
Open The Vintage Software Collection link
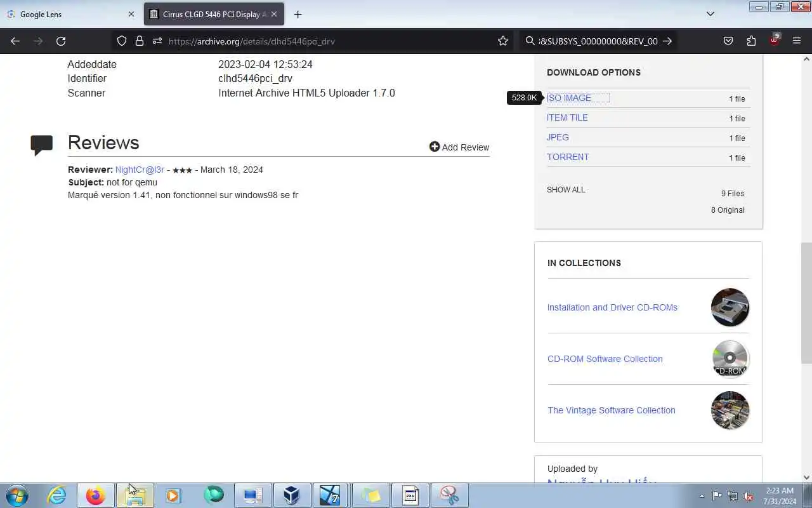(611, 410)
